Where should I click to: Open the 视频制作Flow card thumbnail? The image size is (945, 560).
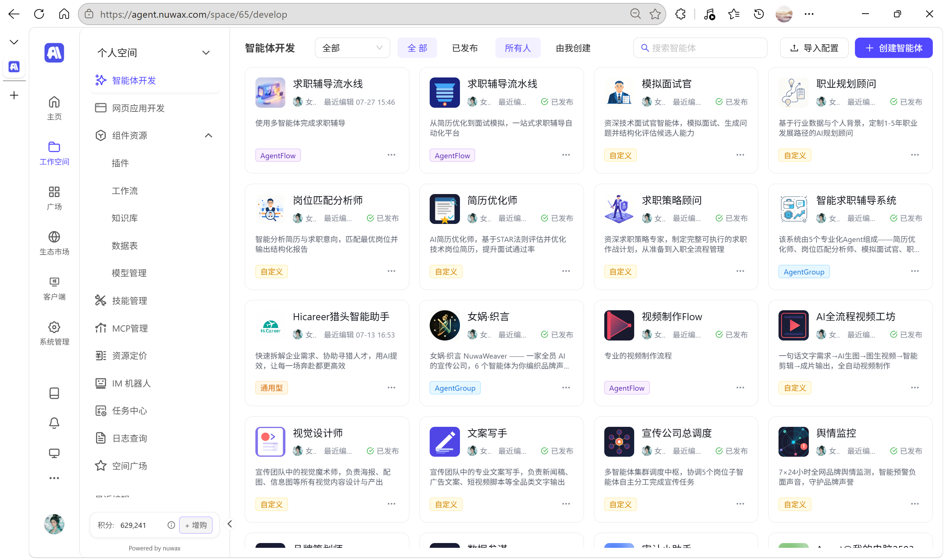click(619, 326)
